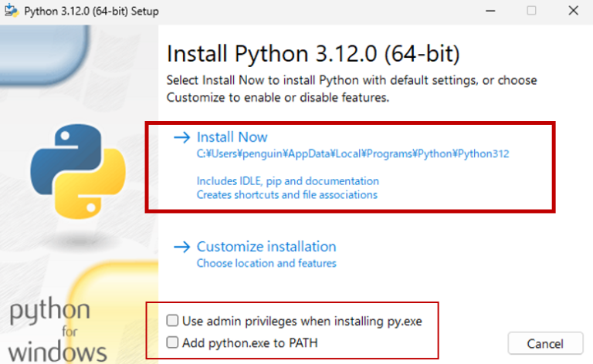Click 'Choose location and features' subtitle
The image size is (593, 364).
tap(266, 264)
